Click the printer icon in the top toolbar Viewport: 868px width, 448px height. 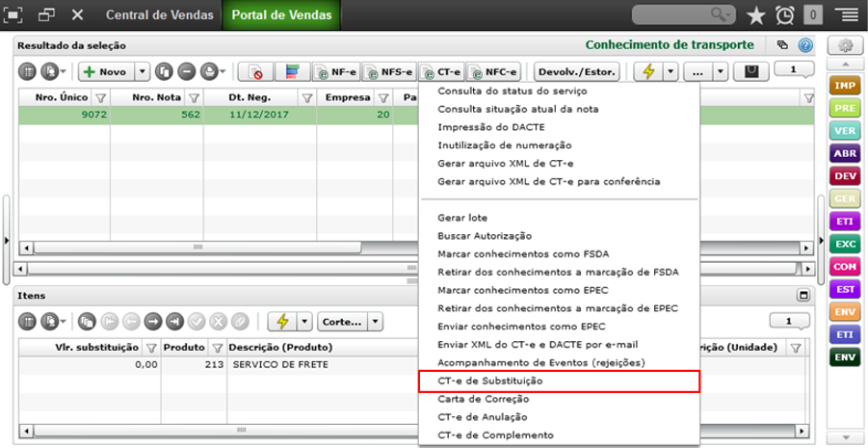[208, 71]
